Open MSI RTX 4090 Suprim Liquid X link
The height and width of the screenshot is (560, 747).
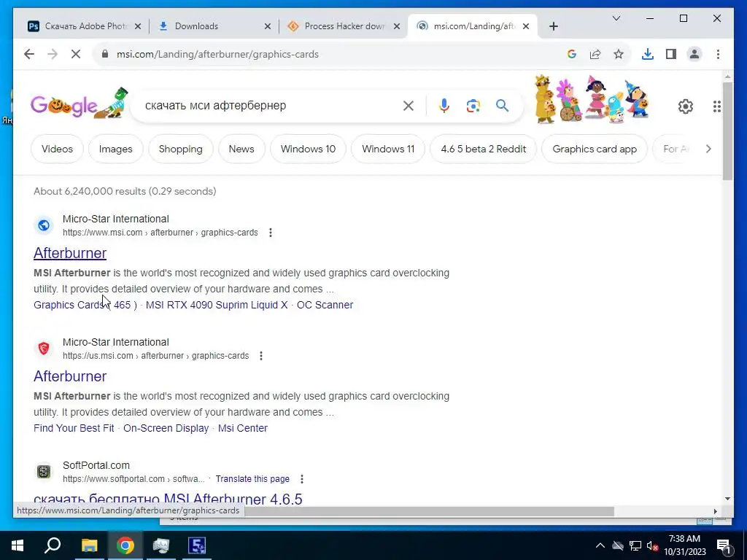pos(217,305)
